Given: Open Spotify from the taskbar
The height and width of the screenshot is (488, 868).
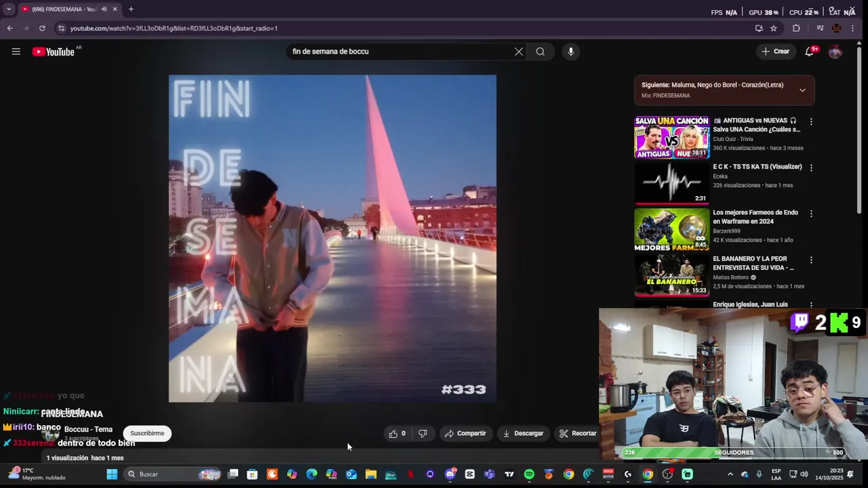Looking at the screenshot, I should (529, 474).
